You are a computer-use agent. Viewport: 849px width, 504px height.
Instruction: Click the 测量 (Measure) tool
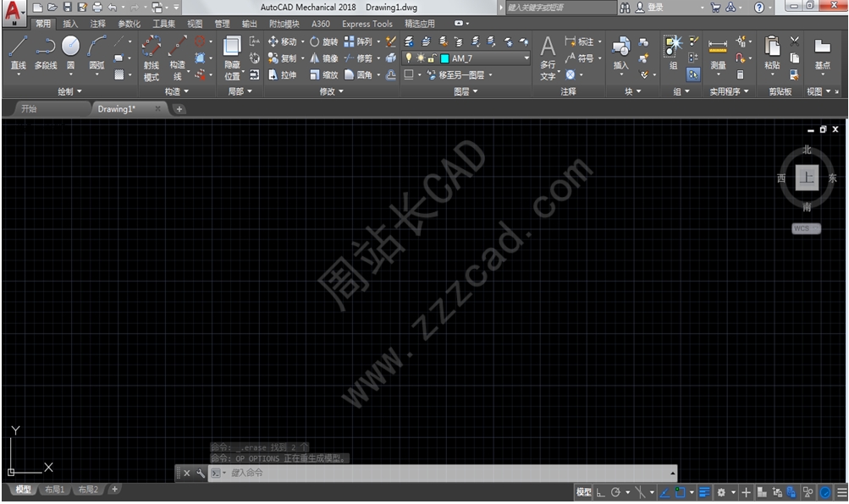(718, 53)
